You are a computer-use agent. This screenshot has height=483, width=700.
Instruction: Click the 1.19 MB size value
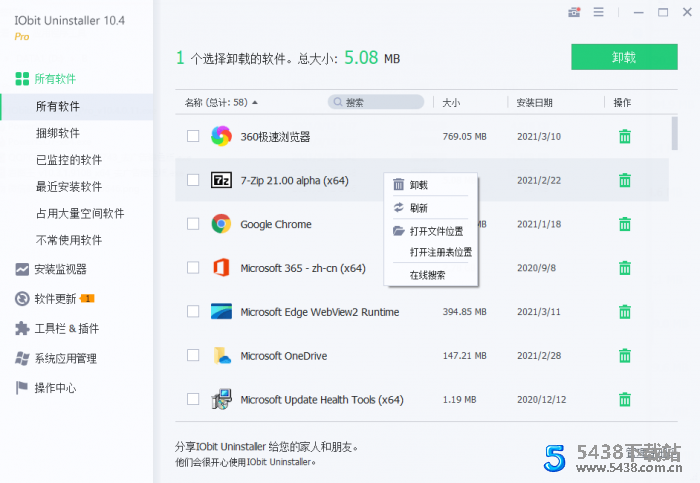[459, 400]
